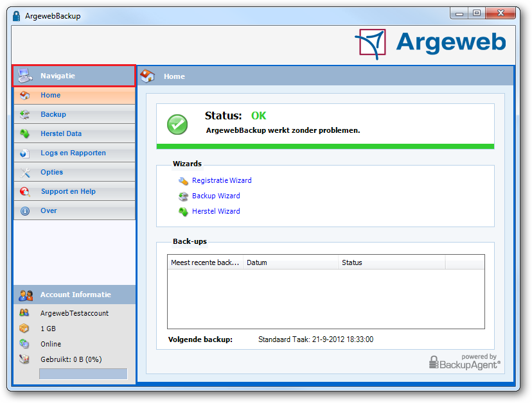Click the green status progress bar
The height and width of the screenshot is (403, 532).
coord(325,146)
